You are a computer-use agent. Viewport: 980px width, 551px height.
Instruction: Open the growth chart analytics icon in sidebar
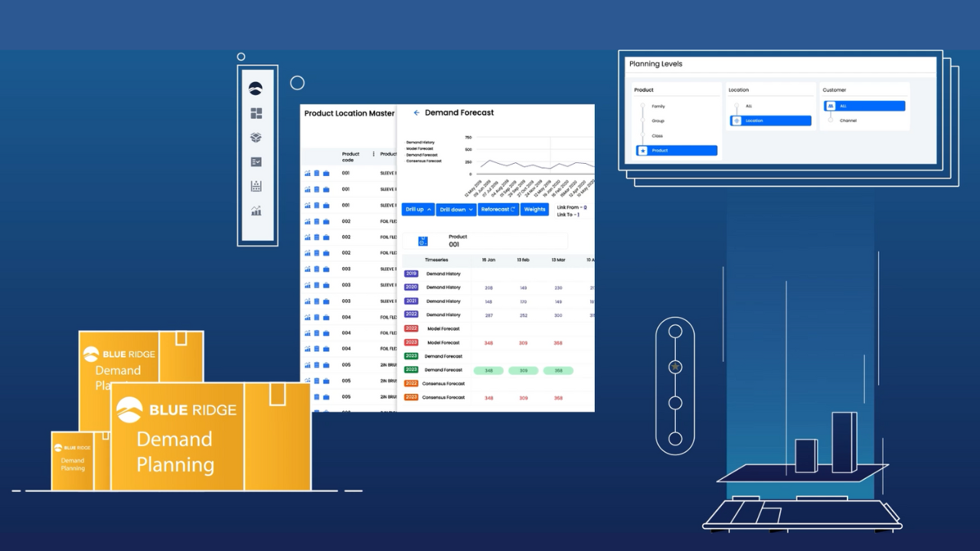256,210
